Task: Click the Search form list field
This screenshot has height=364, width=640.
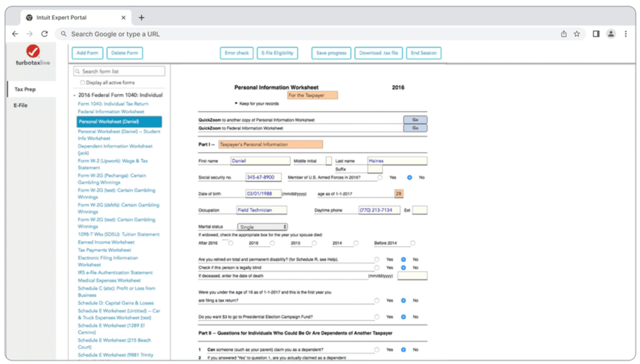Action: 119,72
